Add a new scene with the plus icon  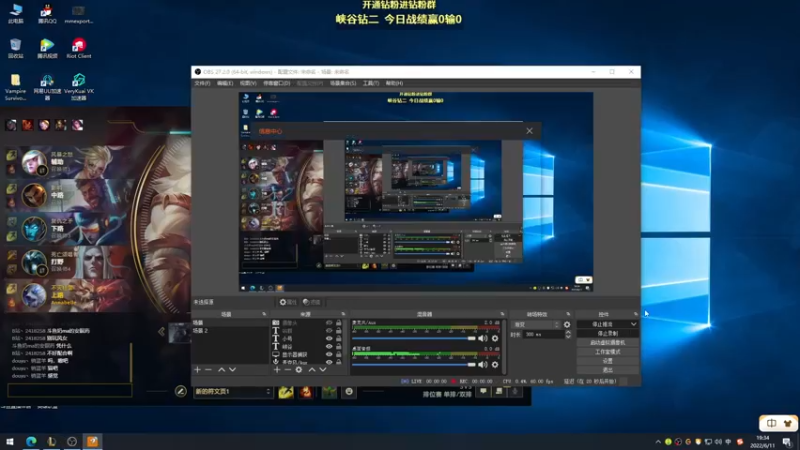click(x=197, y=369)
